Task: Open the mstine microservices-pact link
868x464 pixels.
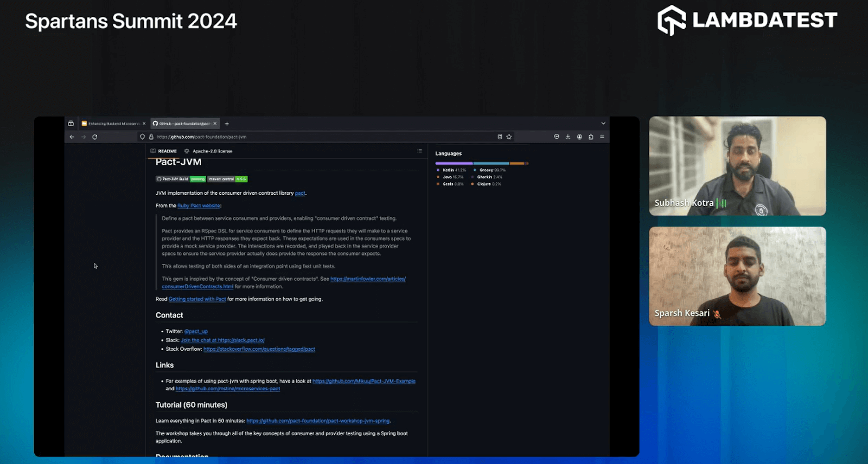Action: [228, 389]
